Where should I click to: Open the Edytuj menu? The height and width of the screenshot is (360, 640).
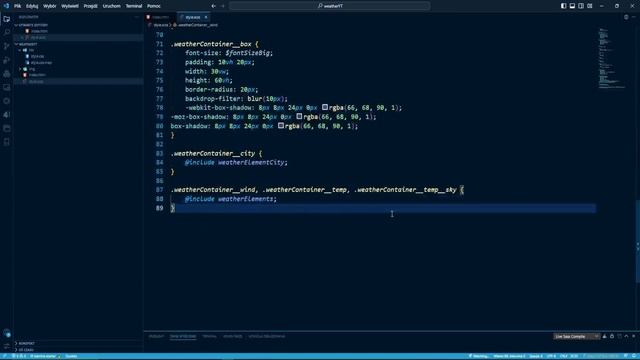pyautogui.click(x=32, y=6)
